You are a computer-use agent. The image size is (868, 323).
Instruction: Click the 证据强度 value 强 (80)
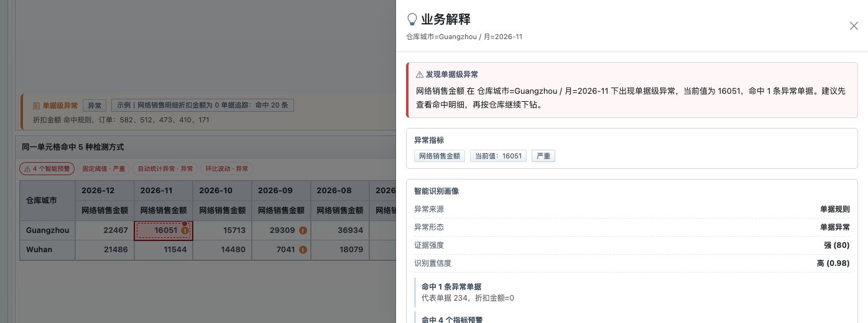point(837,245)
